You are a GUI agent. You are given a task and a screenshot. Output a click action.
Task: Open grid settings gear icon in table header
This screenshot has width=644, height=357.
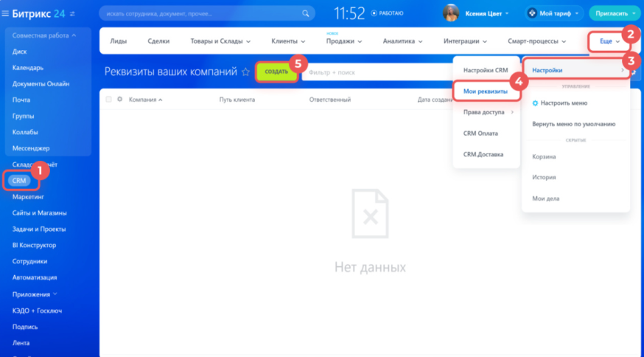[x=119, y=99]
